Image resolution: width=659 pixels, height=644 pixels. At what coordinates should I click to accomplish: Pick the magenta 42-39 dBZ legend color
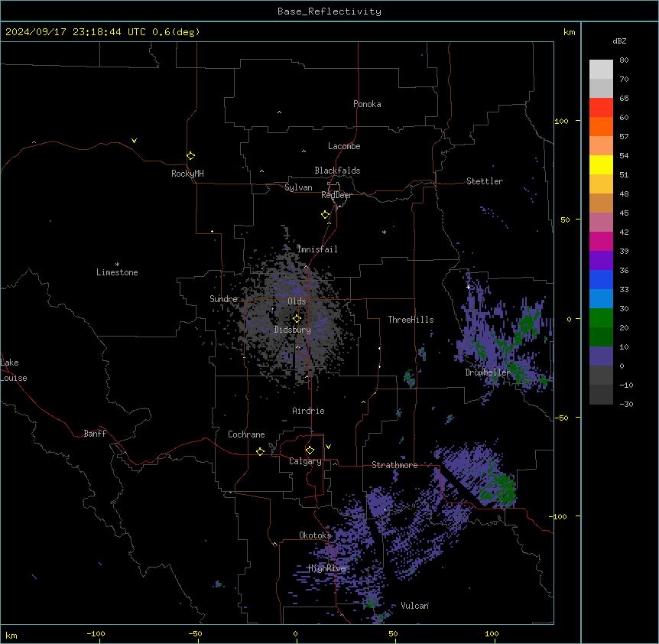coord(601,241)
